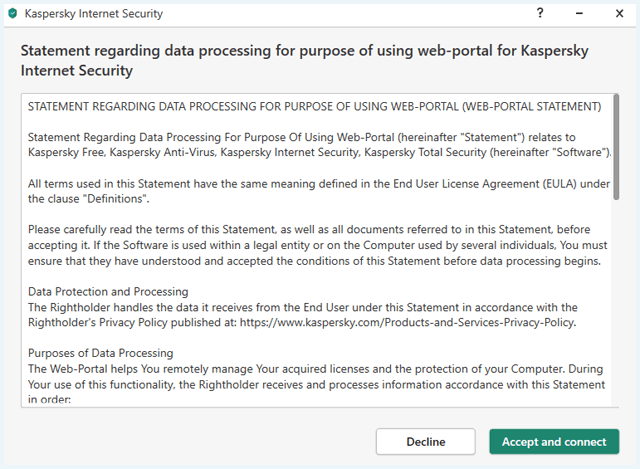Click the Privacy Policy URL in the statement
This screenshot has width=640, height=469.
coord(407,322)
